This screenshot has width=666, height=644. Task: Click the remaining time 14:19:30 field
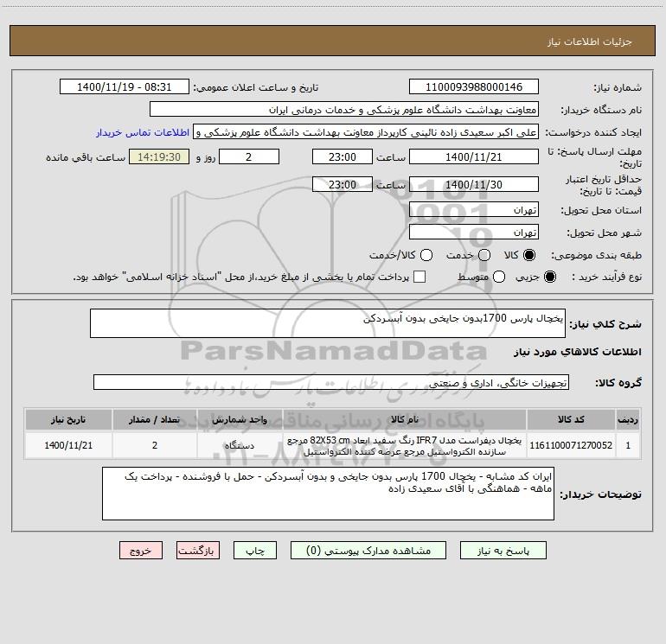159,156
